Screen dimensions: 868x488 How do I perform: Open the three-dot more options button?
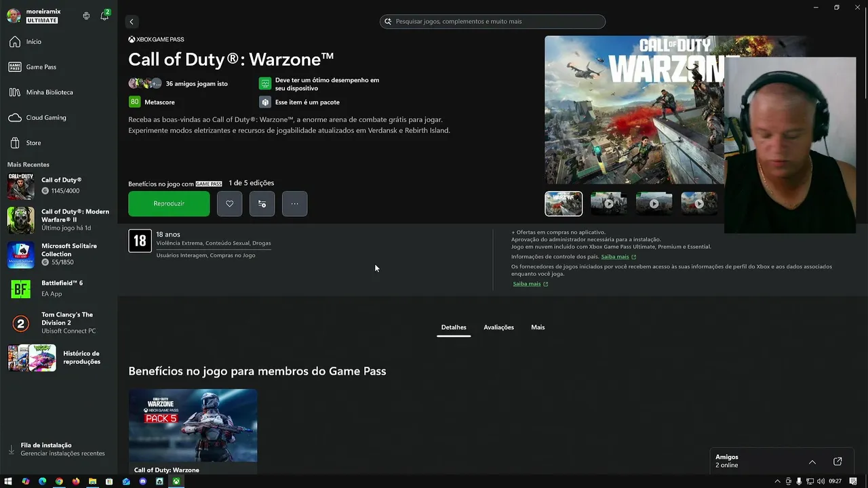click(294, 203)
